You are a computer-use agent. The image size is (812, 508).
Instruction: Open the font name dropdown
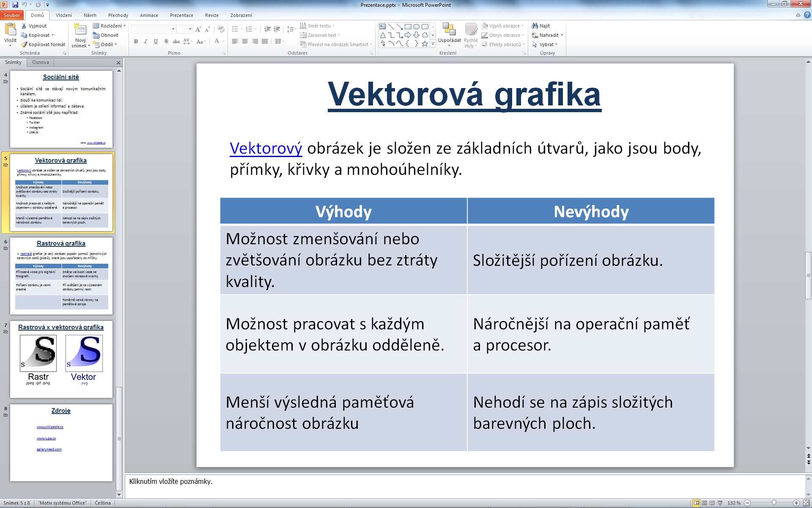point(173,29)
